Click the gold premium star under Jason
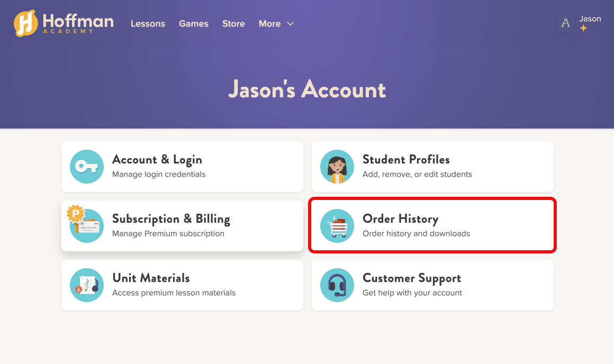Image resolution: width=614 pixels, height=364 pixels. tap(583, 28)
